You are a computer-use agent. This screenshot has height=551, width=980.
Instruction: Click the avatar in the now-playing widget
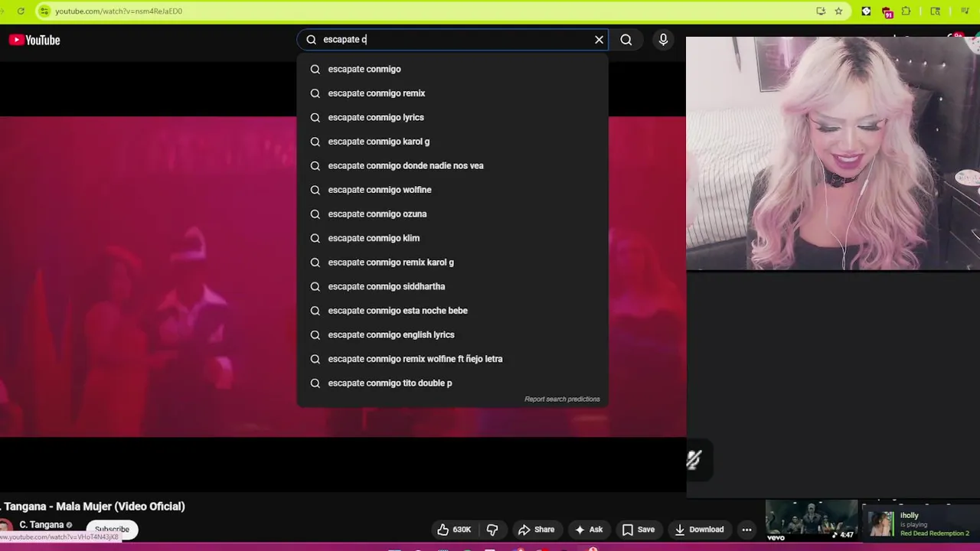[880, 524]
